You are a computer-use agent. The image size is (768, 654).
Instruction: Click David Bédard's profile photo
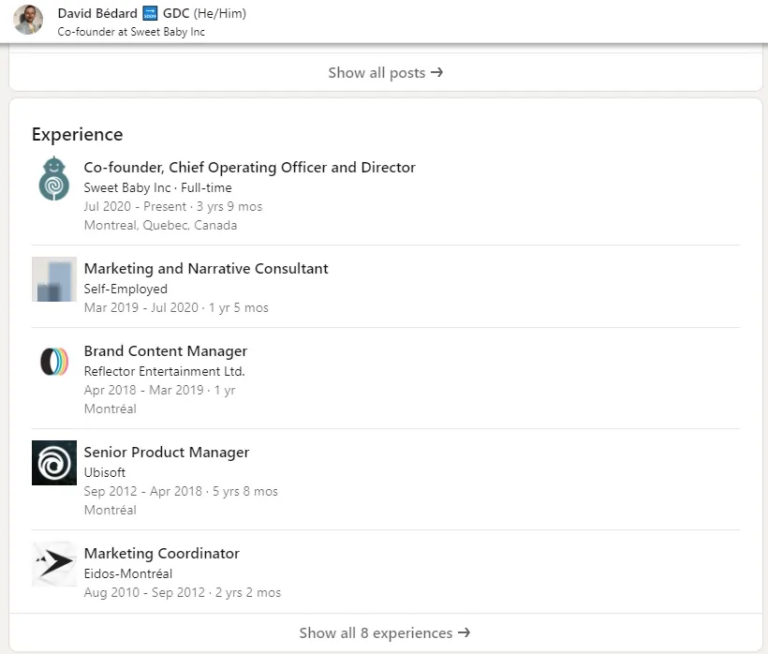coord(28,20)
